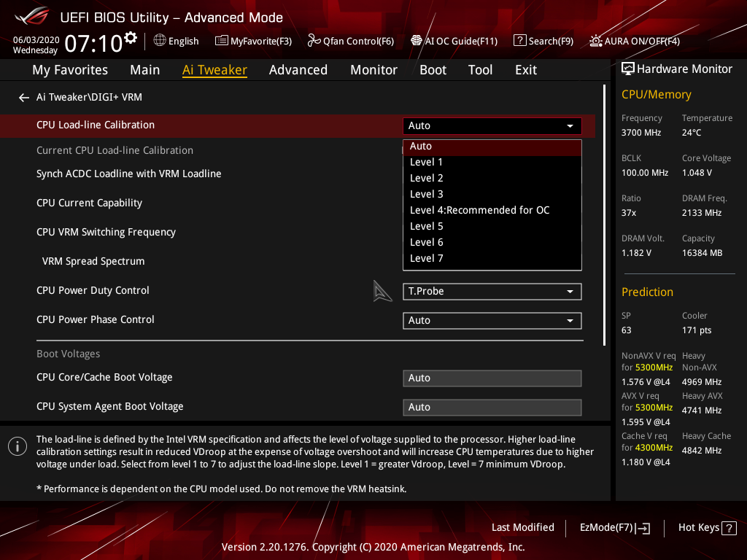Open the Boot menu
The image size is (747, 560).
(x=433, y=69)
